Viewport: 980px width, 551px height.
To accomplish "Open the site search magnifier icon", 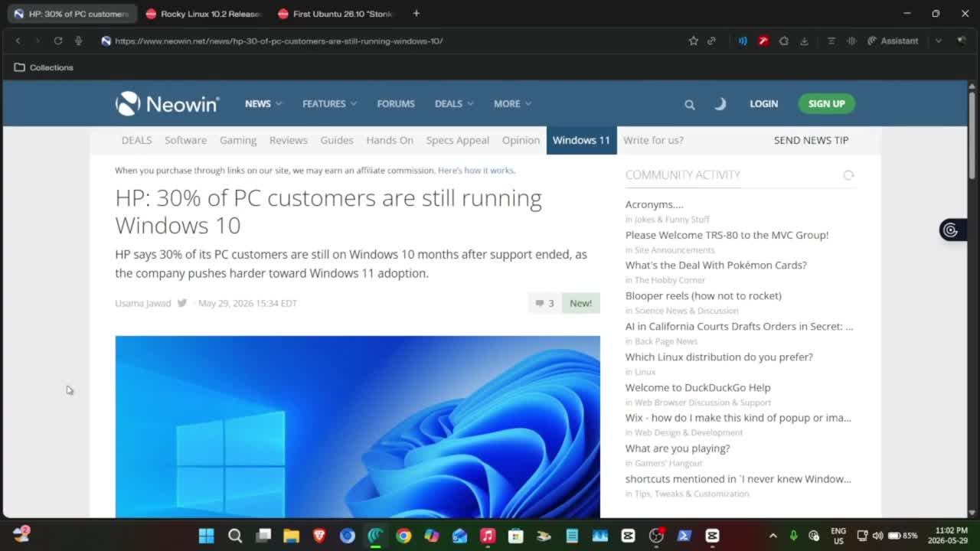I will tap(689, 104).
